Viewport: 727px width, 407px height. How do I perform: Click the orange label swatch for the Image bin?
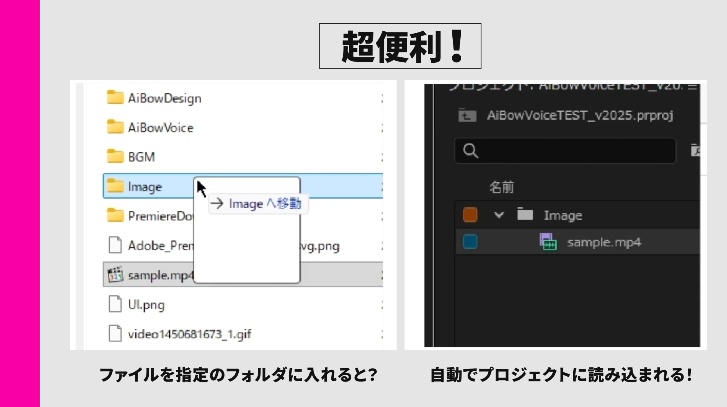470,215
